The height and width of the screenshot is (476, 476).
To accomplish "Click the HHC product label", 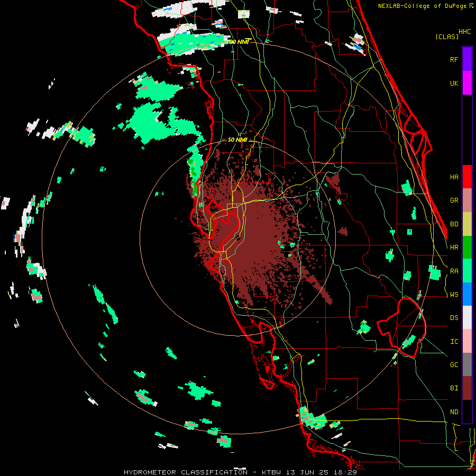I will 465,32.
